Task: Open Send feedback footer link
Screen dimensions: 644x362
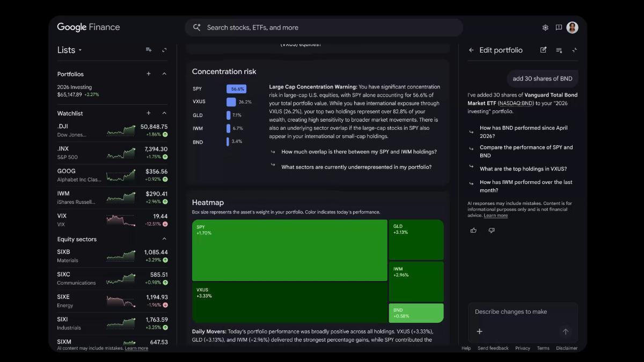Action: (493, 348)
